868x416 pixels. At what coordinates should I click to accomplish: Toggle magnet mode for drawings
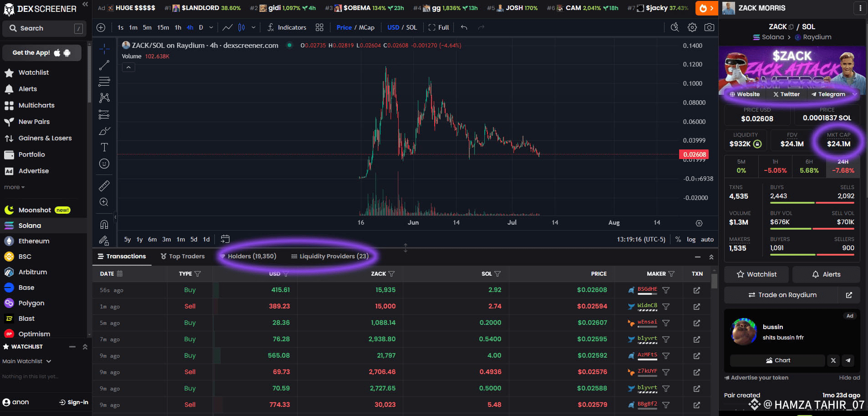(104, 224)
